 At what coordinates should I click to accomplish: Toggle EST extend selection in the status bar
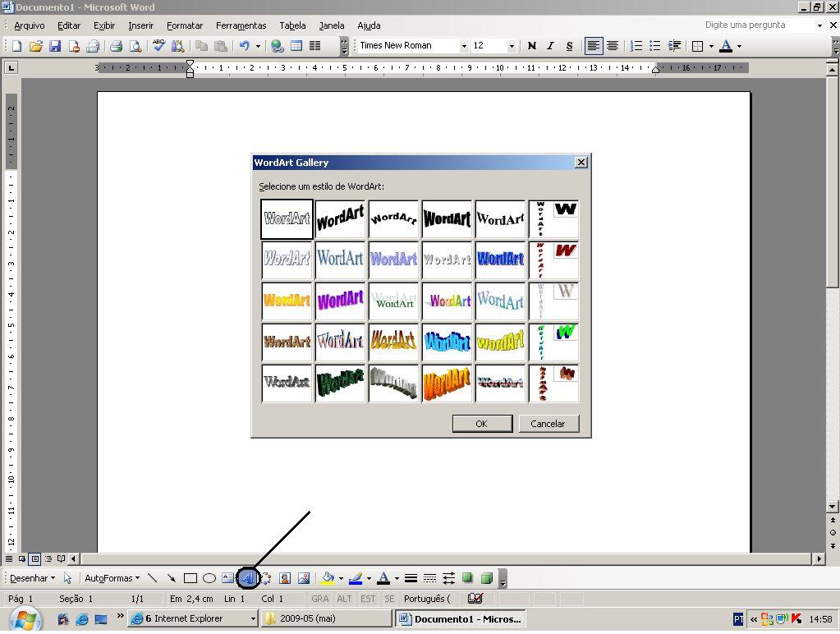pyautogui.click(x=368, y=599)
